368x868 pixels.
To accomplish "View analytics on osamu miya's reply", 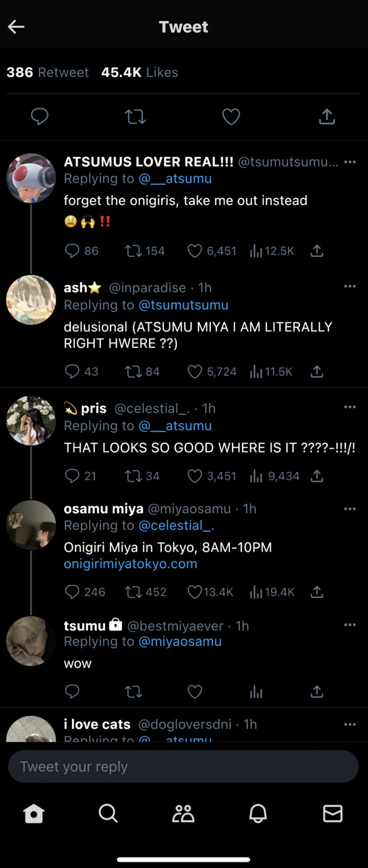I will (256, 592).
